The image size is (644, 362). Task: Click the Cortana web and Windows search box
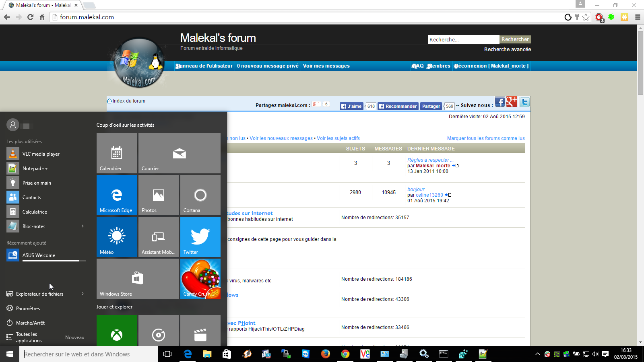(x=89, y=354)
